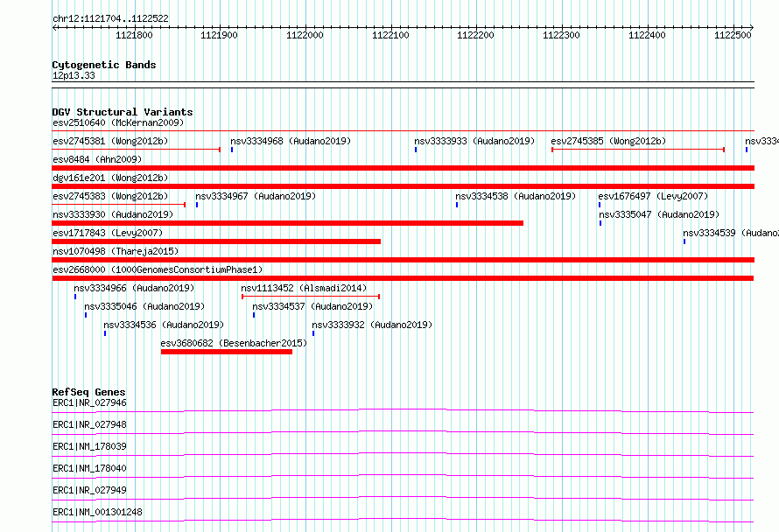The image size is (779, 532).
Task: Click blue marker below nsv3334967 label
Action: pyautogui.click(x=197, y=205)
